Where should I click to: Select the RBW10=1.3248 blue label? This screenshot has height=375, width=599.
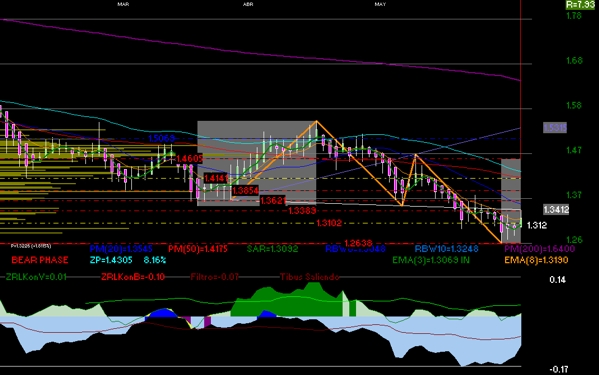446,249
